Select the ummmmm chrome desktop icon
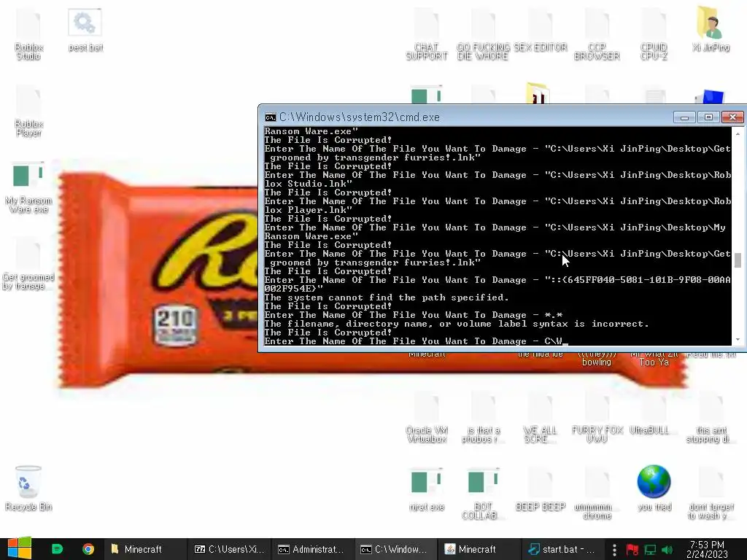 (x=597, y=494)
